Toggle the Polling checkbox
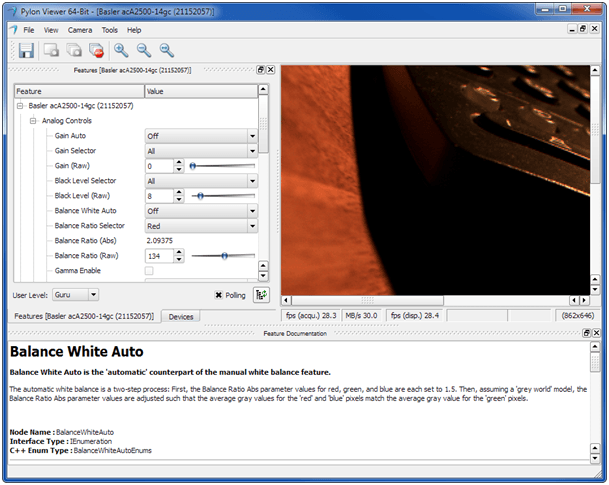Image resolution: width=609 pixels, height=485 pixels. [x=219, y=295]
